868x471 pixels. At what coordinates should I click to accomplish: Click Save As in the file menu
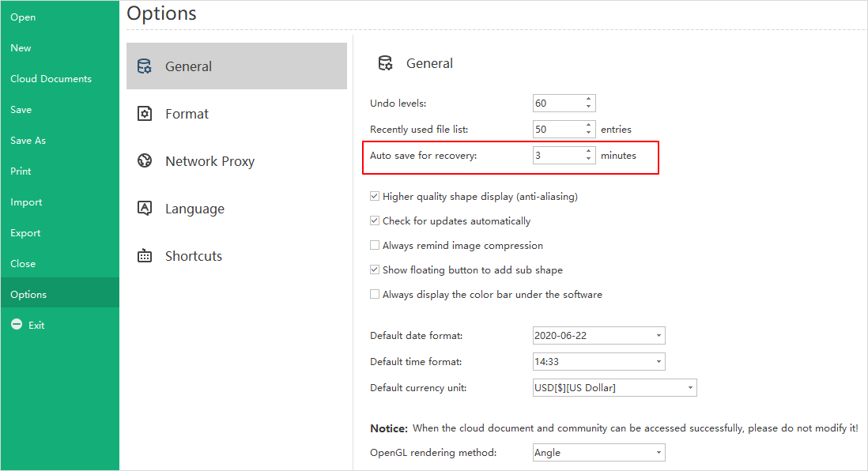pyautogui.click(x=28, y=141)
